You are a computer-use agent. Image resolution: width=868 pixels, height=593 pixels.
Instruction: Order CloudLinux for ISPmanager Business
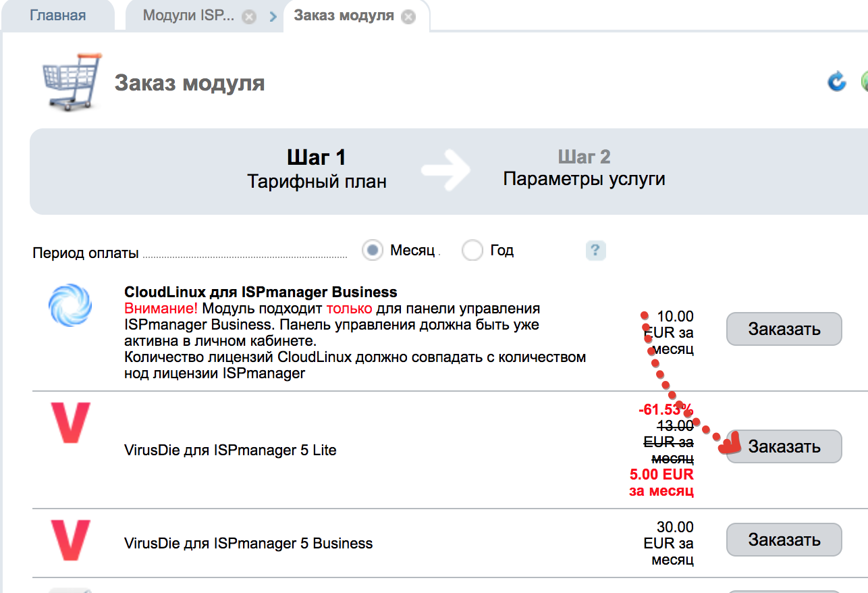[x=784, y=329]
